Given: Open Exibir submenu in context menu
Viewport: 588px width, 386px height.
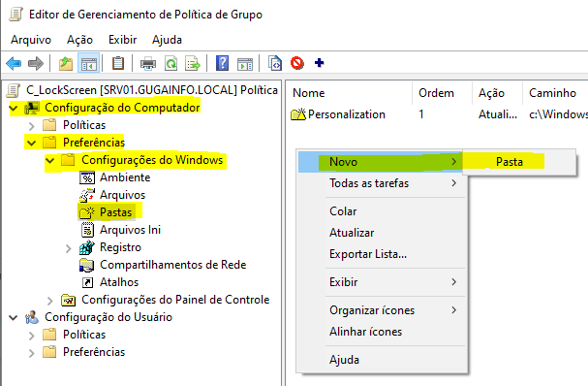Looking at the screenshot, I should click(382, 282).
